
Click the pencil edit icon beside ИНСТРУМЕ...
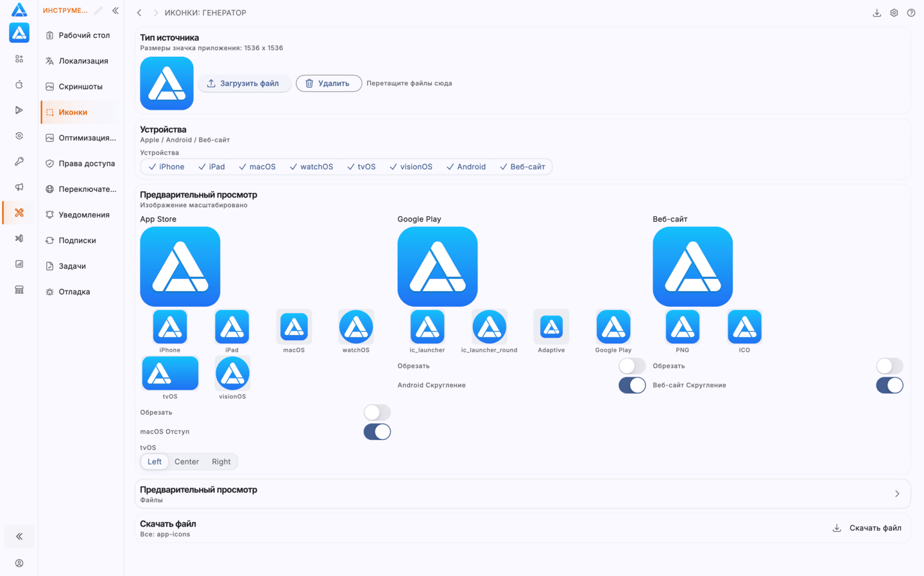tap(98, 10)
